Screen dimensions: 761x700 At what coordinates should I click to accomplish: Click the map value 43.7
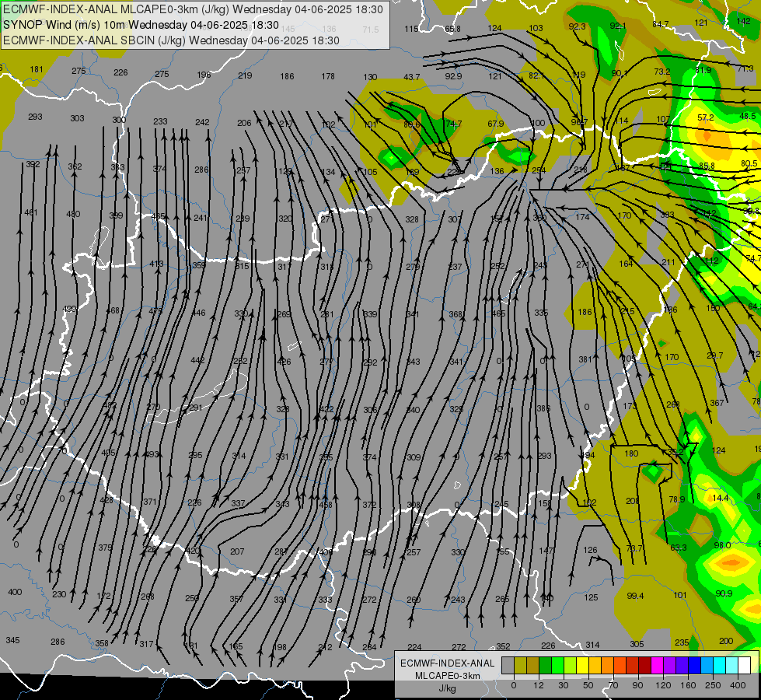point(411,77)
